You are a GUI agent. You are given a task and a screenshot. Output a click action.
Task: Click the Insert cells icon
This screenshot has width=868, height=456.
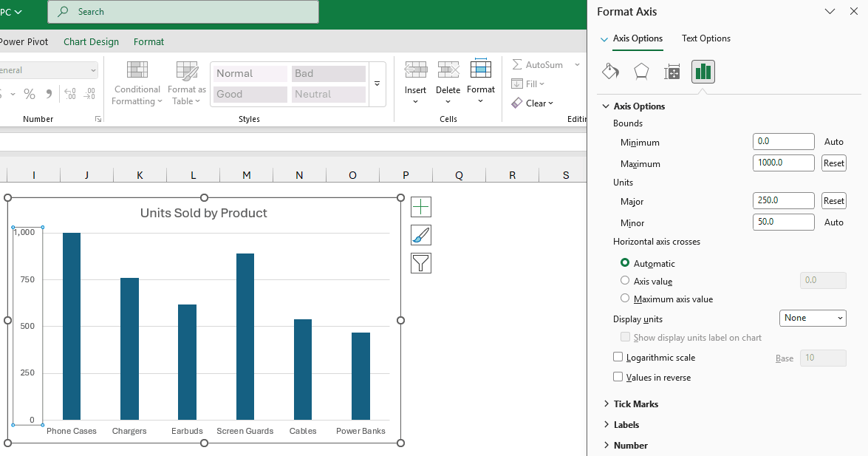coord(415,70)
